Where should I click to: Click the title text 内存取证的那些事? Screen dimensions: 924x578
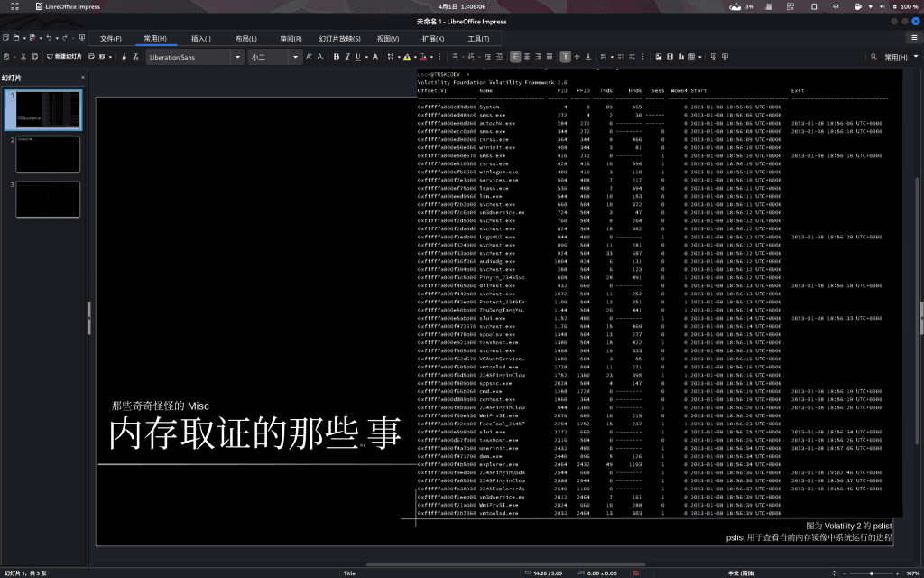(x=255, y=433)
